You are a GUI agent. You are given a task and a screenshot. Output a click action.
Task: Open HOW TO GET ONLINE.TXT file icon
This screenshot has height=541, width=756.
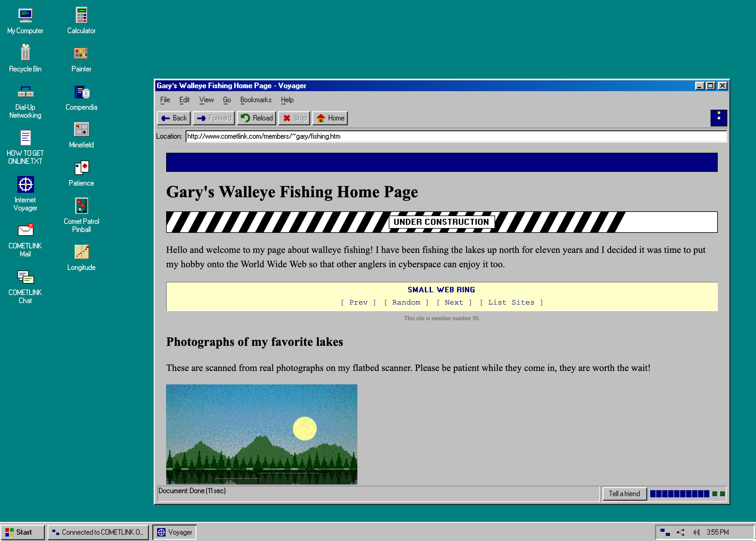point(25,147)
